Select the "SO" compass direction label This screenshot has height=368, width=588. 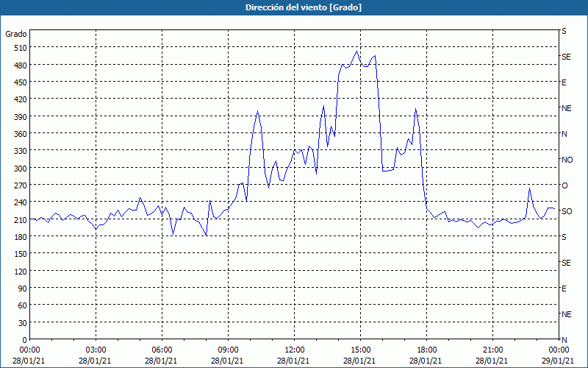click(x=567, y=211)
